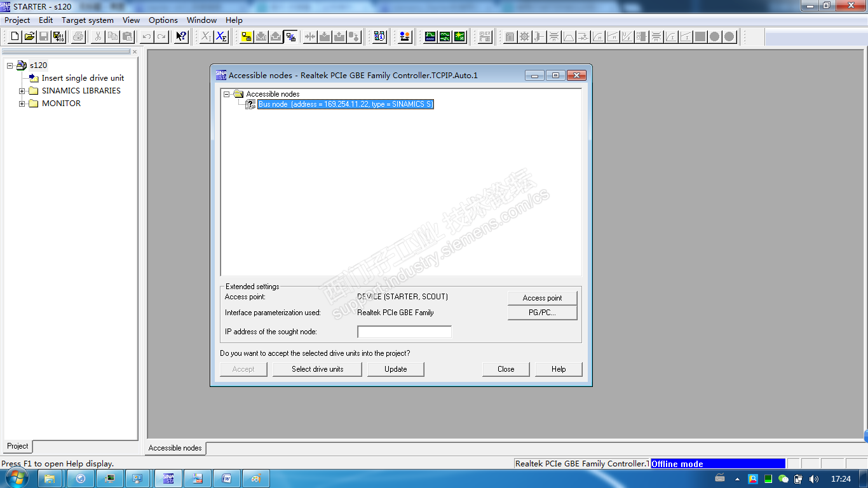The height and width of the screenshot is (488, 868).
Task: Open STARTER from the Windows taskbar
Action: point(168,478)
